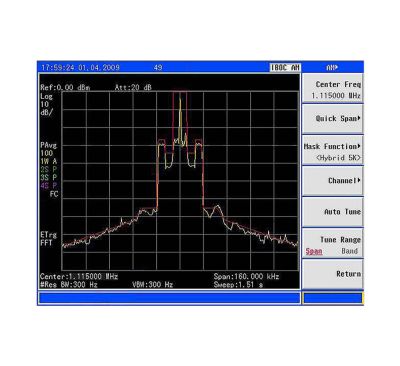Click the Center: 1.115000 MHz readout
The image size is (400, 366).
pos(79,276)
